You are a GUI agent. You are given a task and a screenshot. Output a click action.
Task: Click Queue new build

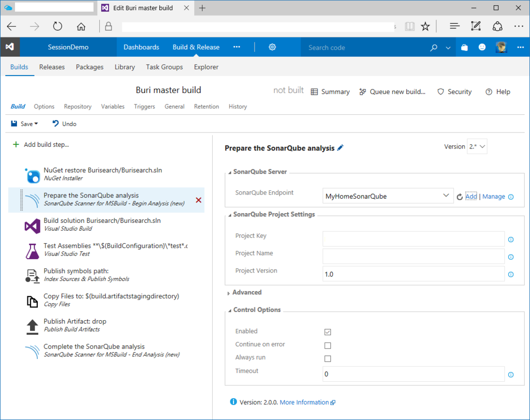(x=392, y=92)
